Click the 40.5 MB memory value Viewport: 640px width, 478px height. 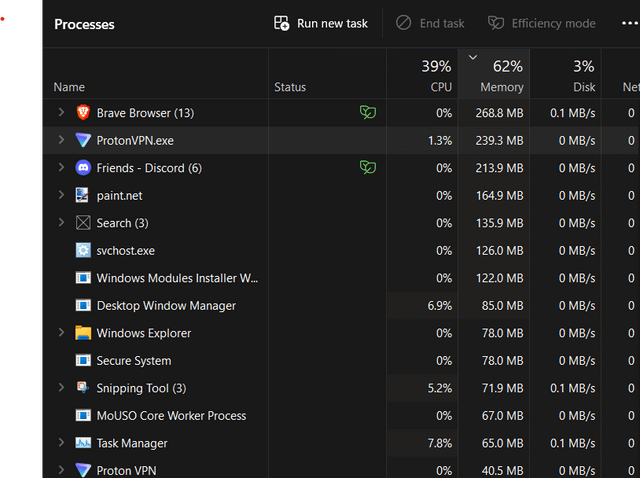502,471
